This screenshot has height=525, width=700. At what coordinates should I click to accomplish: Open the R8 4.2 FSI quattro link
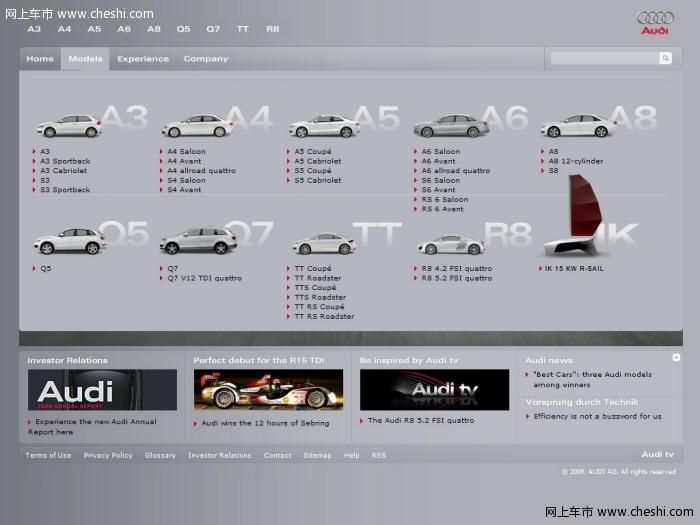[457, 268]
